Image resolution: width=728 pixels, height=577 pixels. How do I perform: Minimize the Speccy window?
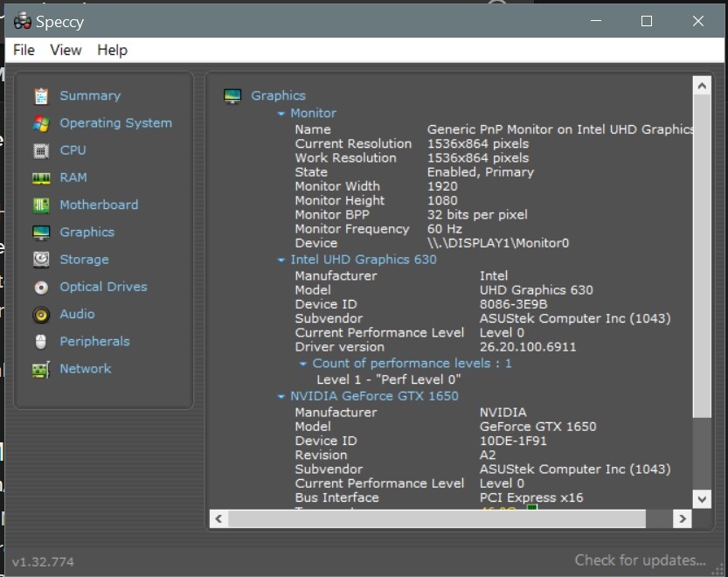pos(596,21)
